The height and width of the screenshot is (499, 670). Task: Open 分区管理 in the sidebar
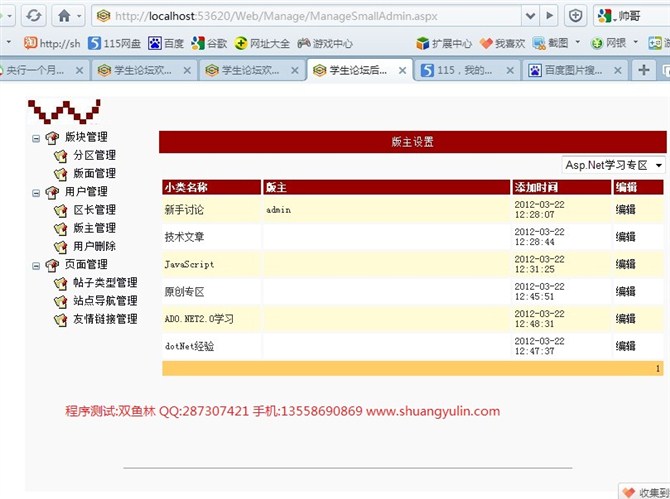point(94,155)
